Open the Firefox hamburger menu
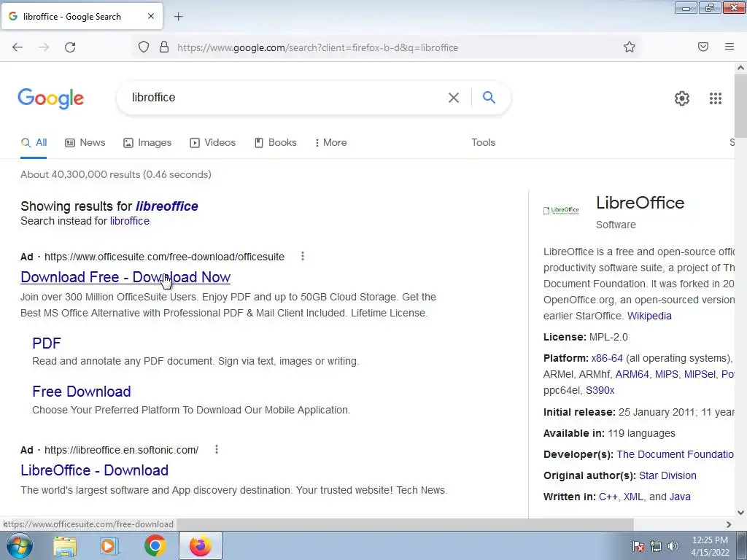 coord(729,47)
